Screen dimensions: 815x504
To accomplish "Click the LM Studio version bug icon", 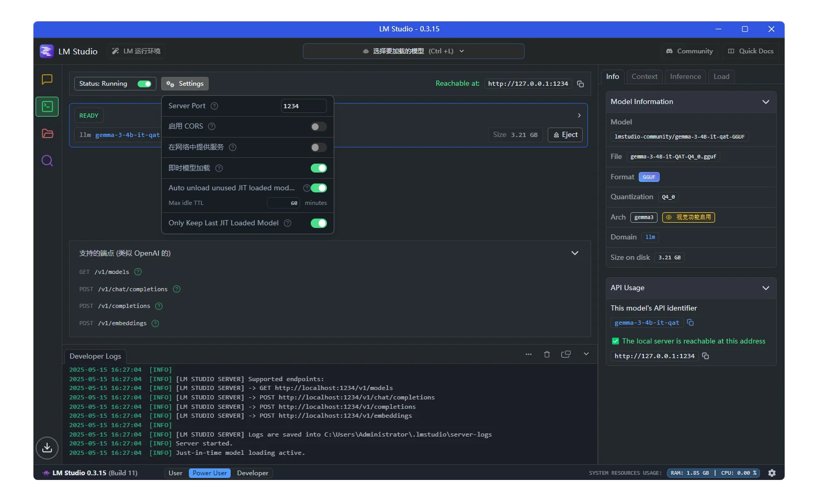I will 46,473.
